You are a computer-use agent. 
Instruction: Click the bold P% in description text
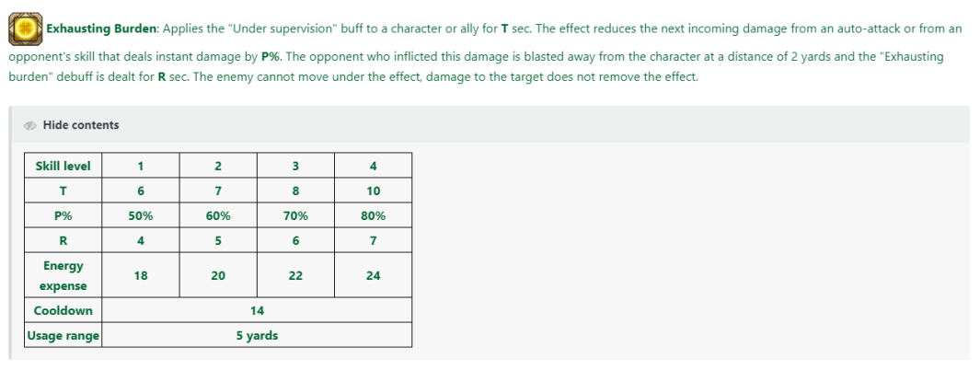271,57
